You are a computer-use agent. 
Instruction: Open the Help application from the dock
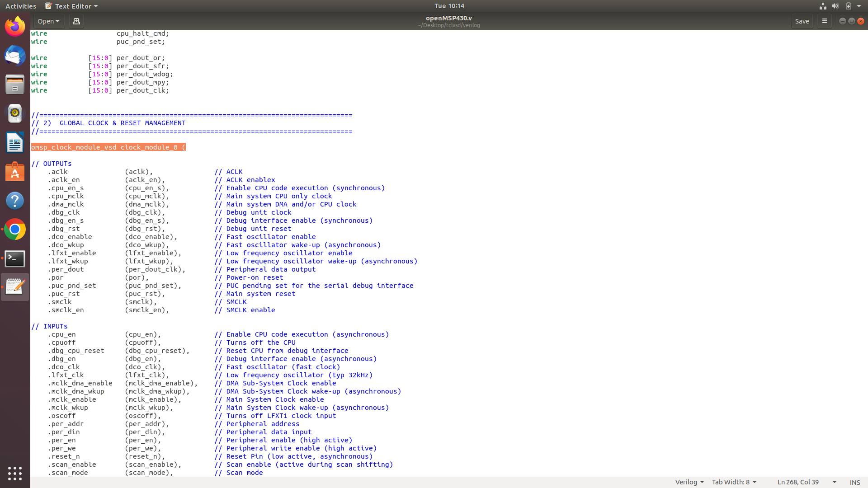tap(15, 201)
